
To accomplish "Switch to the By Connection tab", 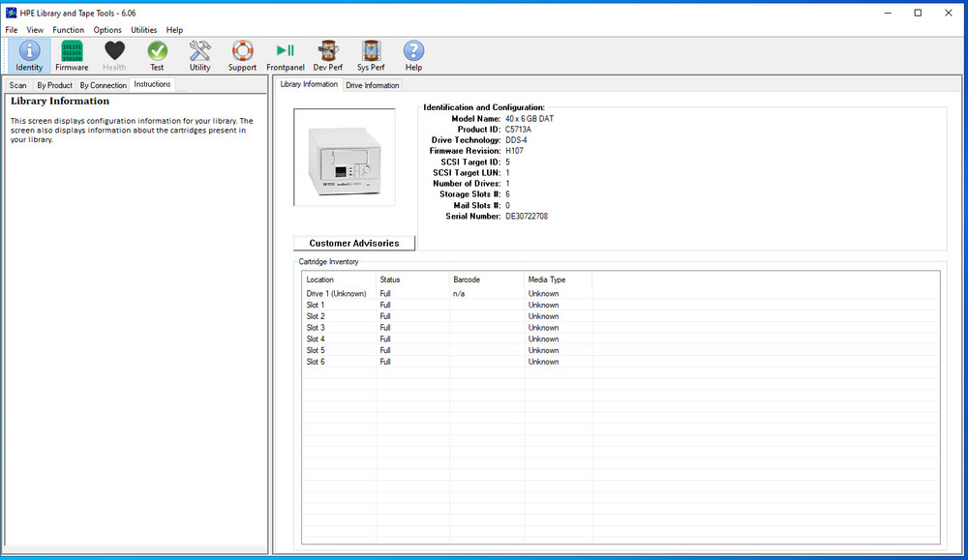I will click(x=104, y=85).
